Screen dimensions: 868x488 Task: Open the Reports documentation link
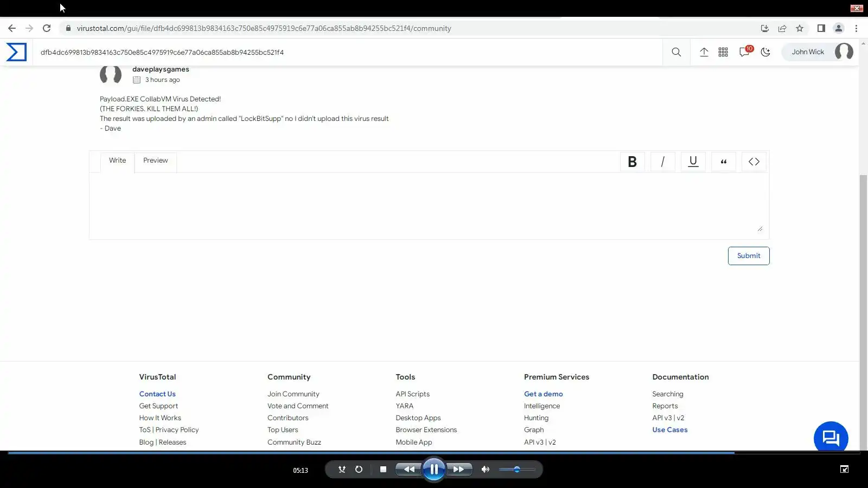(665, 406)
